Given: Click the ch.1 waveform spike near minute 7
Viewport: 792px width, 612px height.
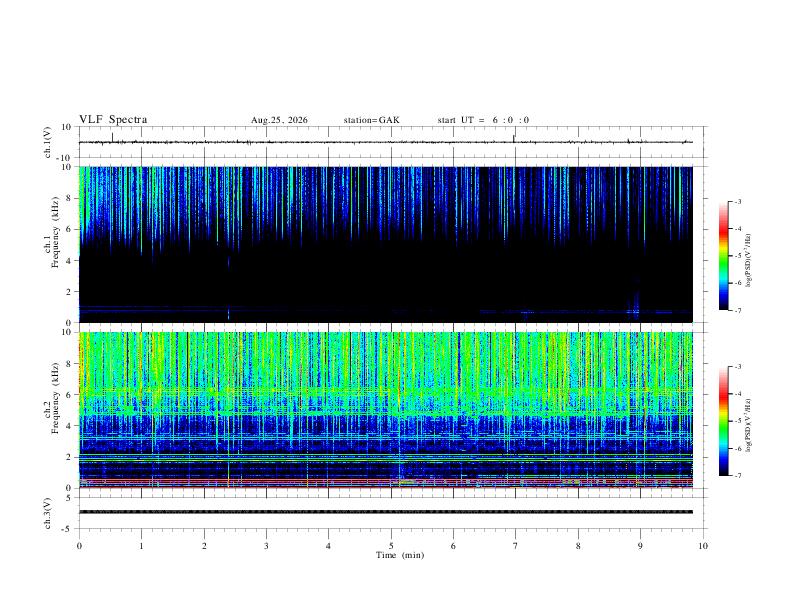Looking at the screenshot, I should point(514,138).
